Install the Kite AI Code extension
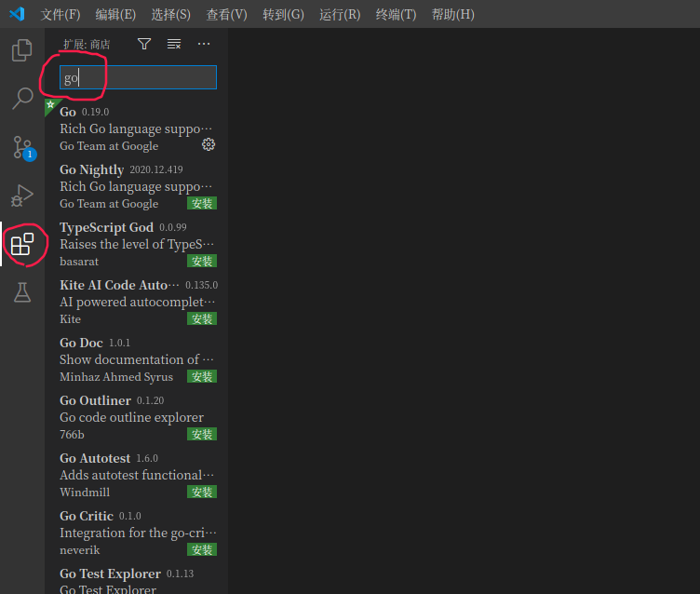Screen dimensions: 700x594 point(202,318)
